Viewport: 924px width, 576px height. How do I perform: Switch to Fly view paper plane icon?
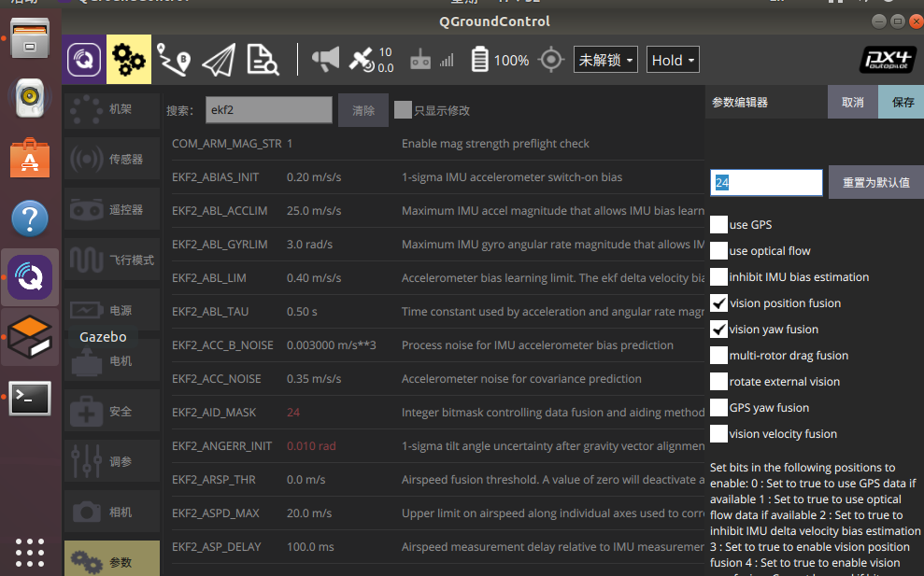pyautogui.click(x=219, y=60)
